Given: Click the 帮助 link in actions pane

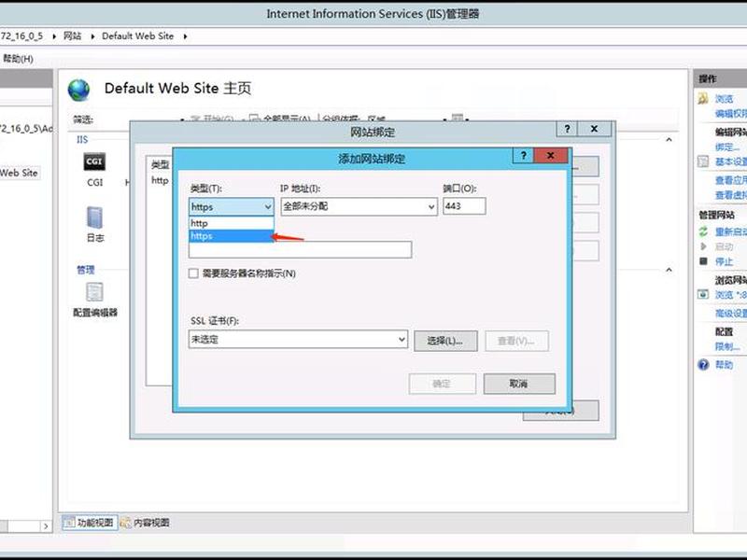Looking at the screenshot, I should [x=725, y=365].
